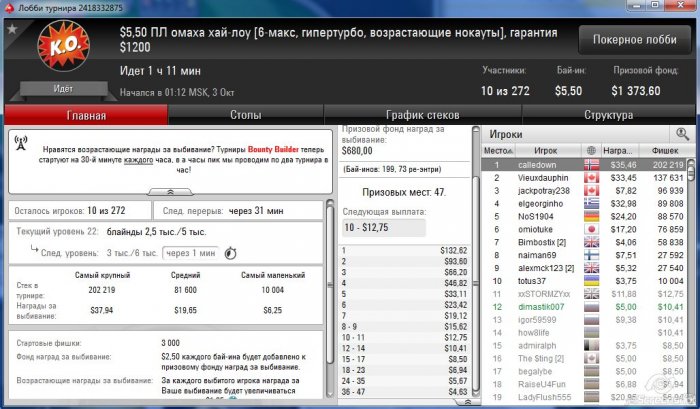
Task: Select player row dimastik007
Action: [584, 307]
